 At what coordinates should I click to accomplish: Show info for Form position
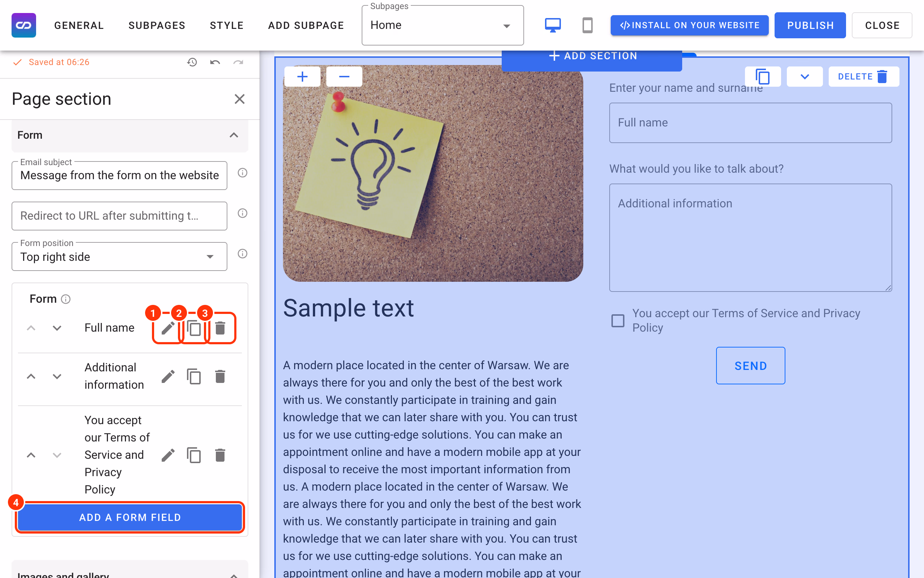click(x=243, y=254)
